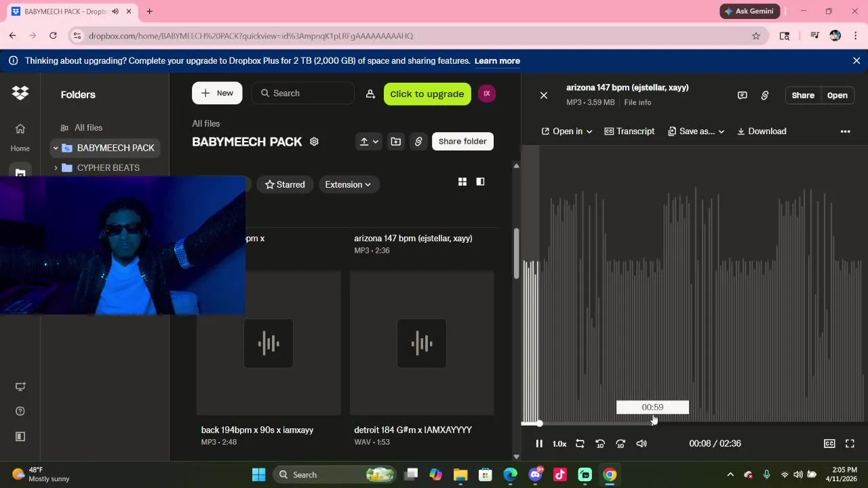This screenshot has height=488, width=868.
Task: Open back 194bpm x 90s x iamxayy thumbnail
Action: (x=269, y=343)
